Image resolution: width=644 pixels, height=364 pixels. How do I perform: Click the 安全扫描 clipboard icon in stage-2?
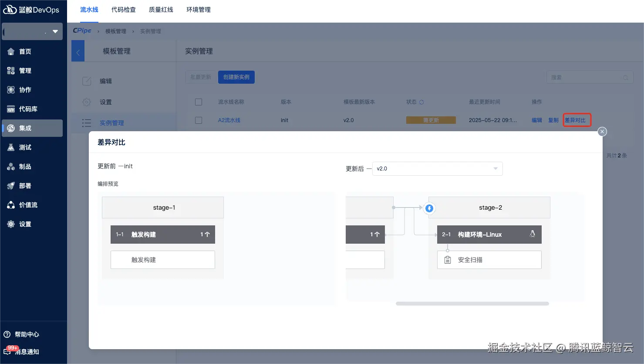coord(447,259)
